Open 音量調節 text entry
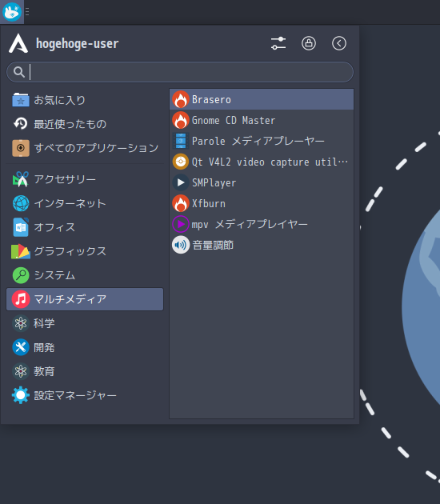The image size is (440, 504). click(x=213, y=246)
